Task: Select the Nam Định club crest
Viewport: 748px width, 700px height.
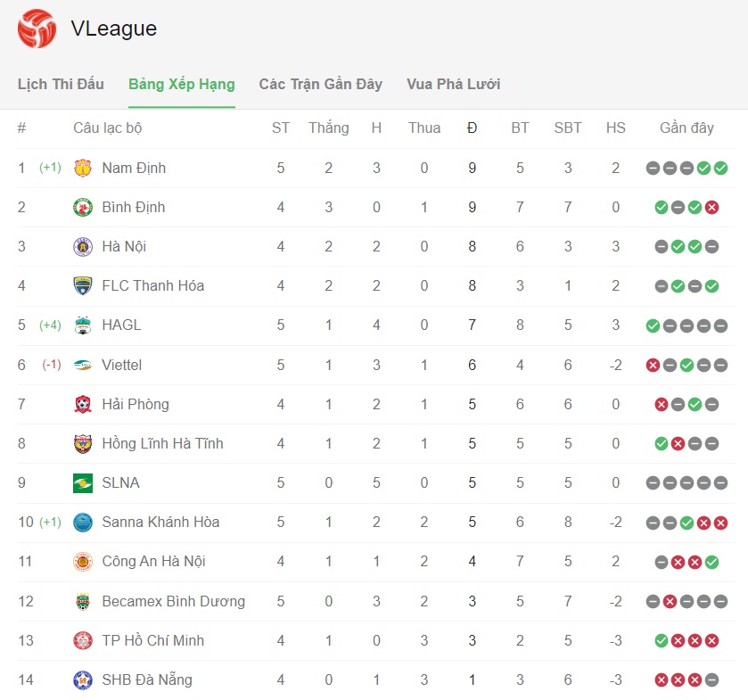Action: tap(84, 167)
